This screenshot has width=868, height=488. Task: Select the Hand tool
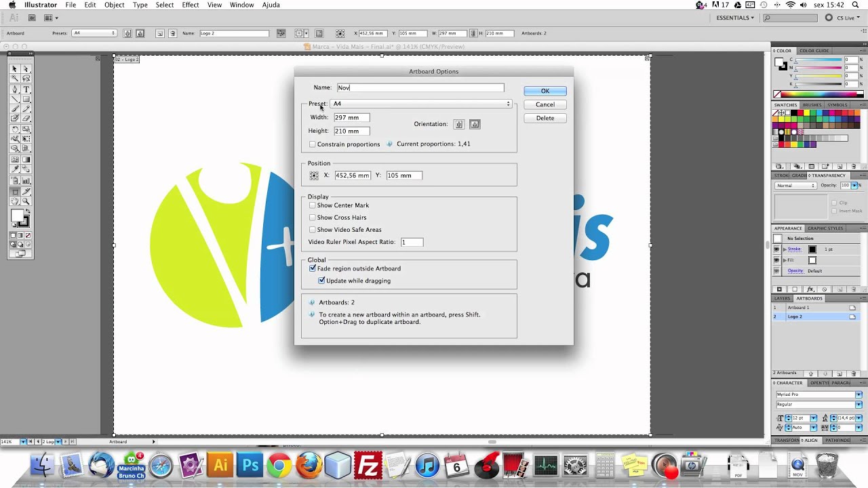tap(14, 201)
